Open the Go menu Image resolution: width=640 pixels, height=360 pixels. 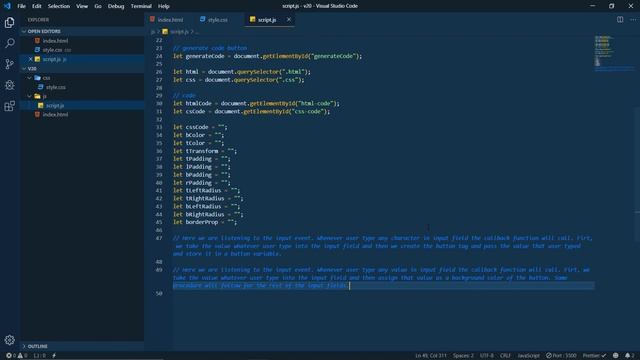click(x=98, y=6)
